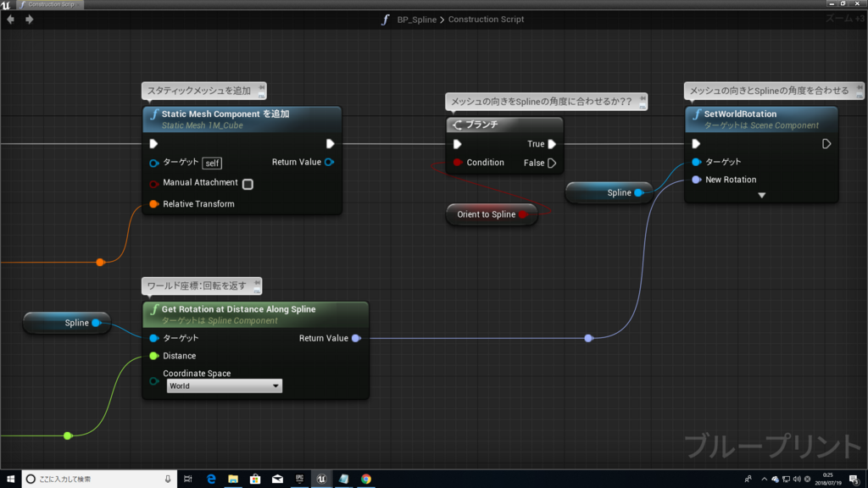This screenshot has width=868, height=488.
Task: Open Chrome from the taskbar
Action: pos(366,480)
